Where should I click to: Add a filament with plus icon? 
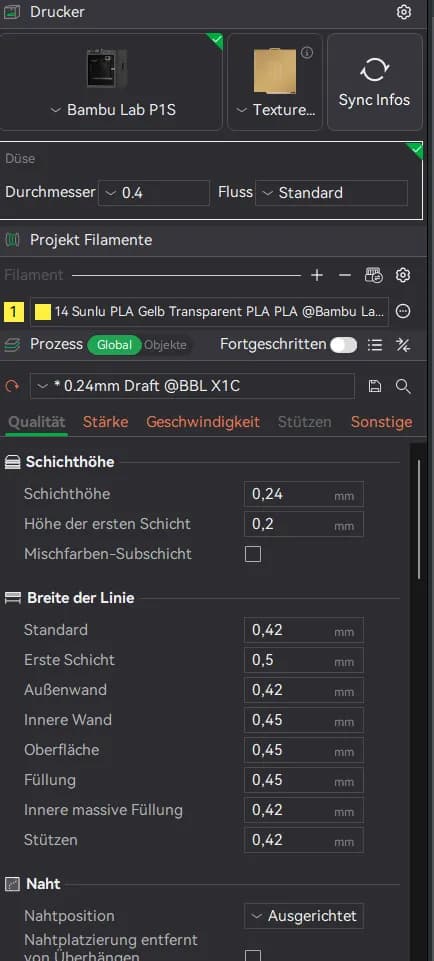pos(316,275)
